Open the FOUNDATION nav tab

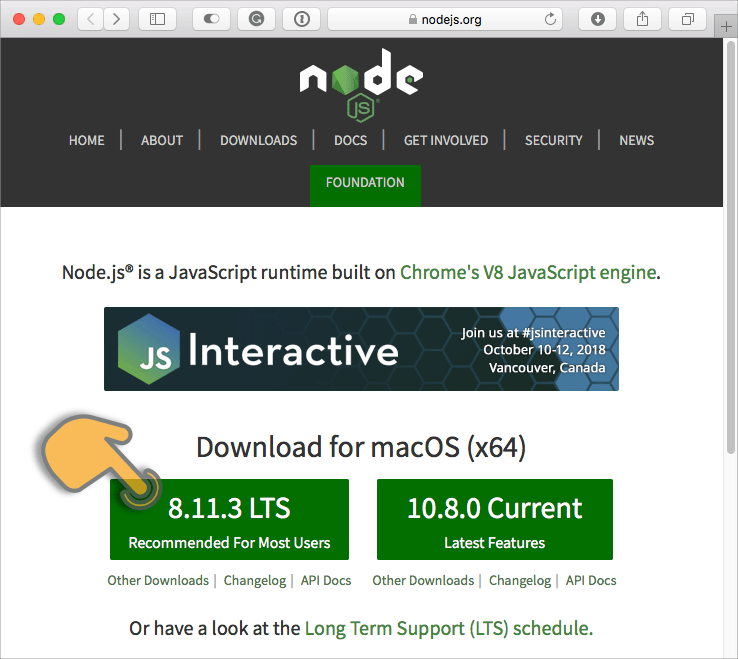(365, 185)
